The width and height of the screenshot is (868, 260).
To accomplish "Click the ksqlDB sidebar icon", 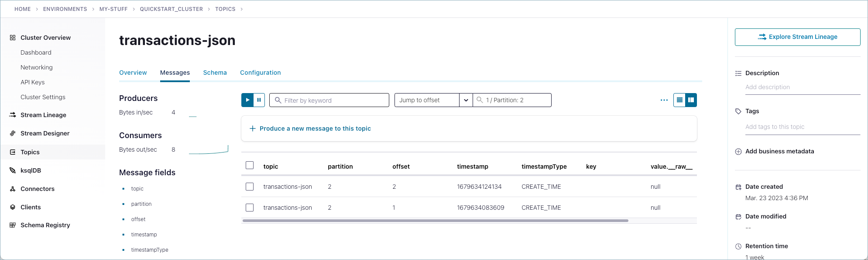I will pos(13,170).
